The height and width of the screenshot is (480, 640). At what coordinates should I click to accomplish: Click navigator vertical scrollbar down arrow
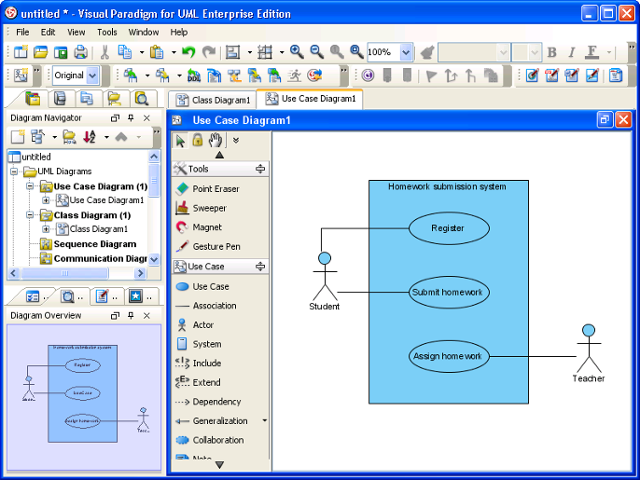tap(154, 260)
